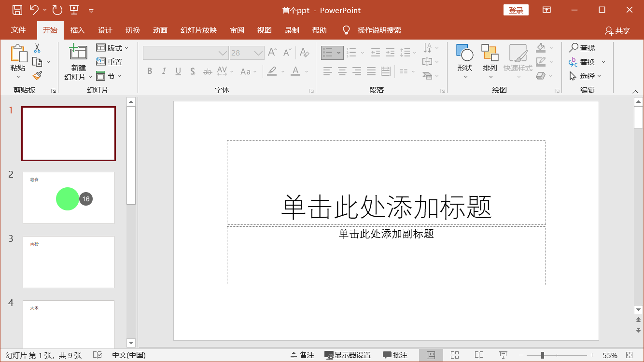
Task: Increase font size with the larger A icon
Action: click(273, 52)
